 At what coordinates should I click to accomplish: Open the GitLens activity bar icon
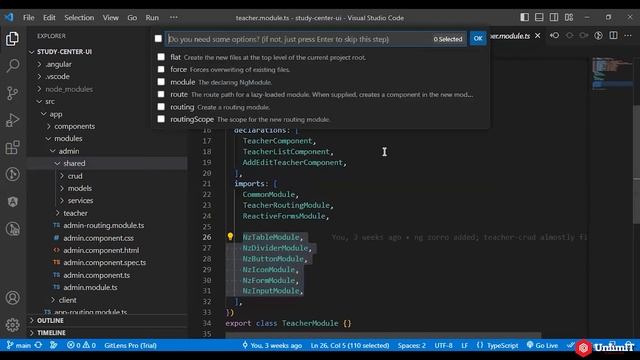coord(12,174)
